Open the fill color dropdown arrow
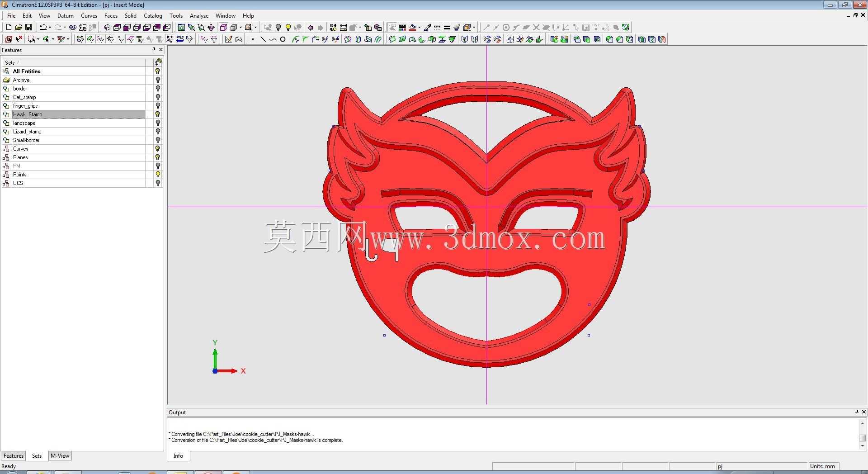 point(419,27)
